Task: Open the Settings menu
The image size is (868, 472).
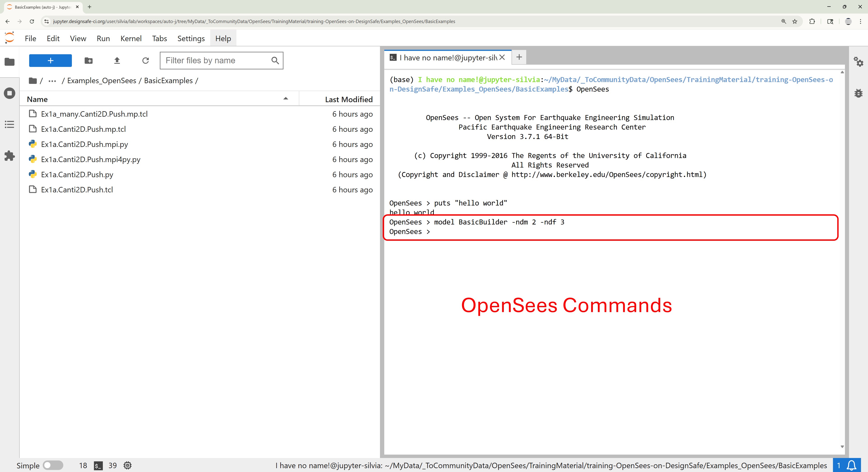Action: [191, 38]
